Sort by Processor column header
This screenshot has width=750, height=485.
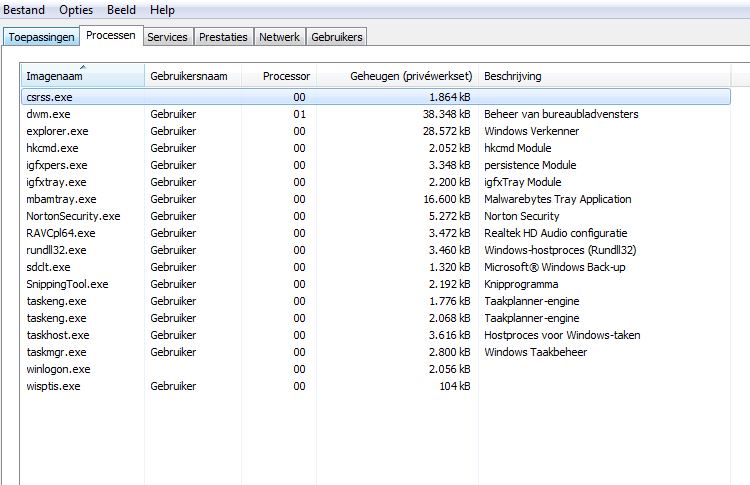(x=286, y=76)
